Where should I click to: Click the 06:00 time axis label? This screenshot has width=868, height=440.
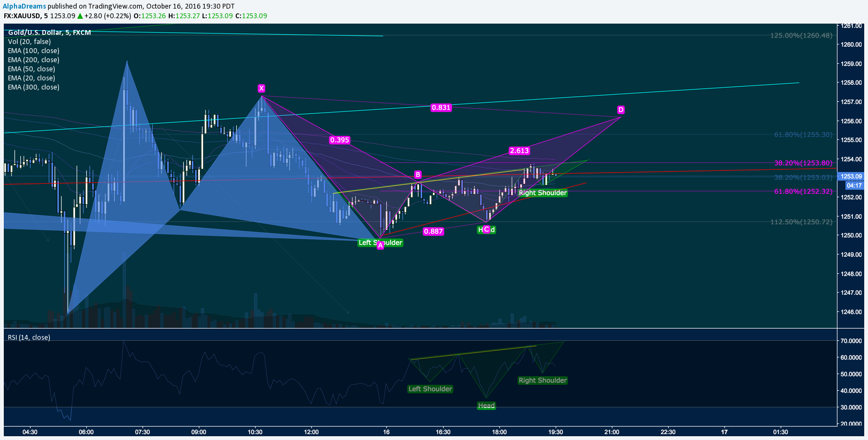coord(86,432)
